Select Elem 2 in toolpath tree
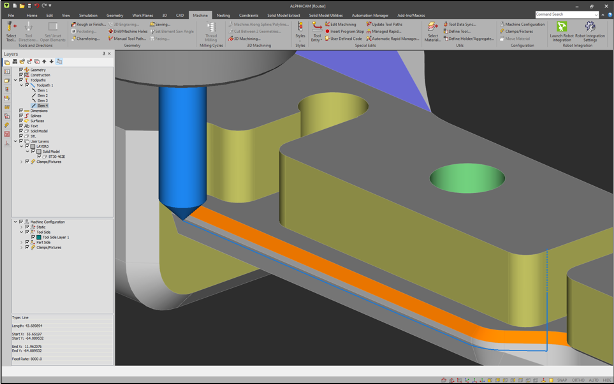614x384 pixels. tap(40, 96)
